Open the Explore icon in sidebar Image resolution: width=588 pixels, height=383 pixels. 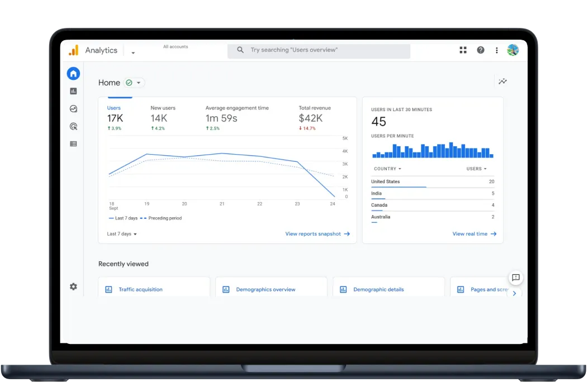tap(74, 109)
